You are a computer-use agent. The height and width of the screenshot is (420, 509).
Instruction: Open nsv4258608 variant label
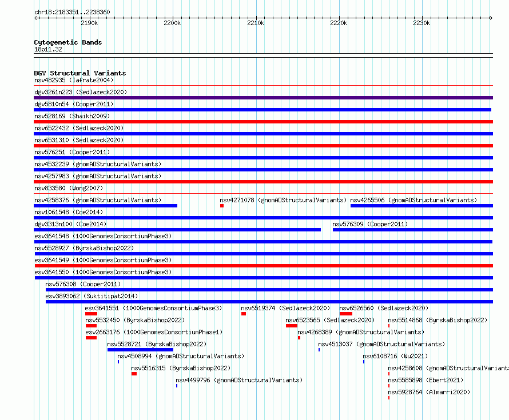[448, 368]
